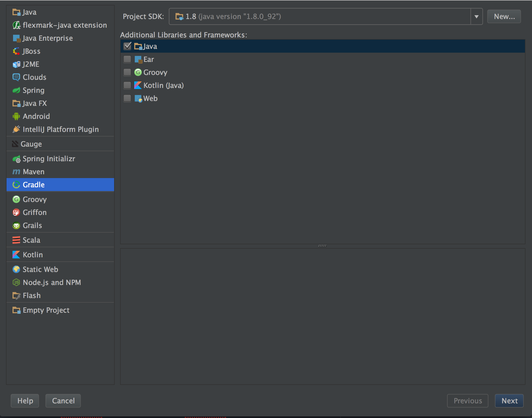Select the Node.js and NPM label
This screenshot has height=418, width=532.
52,283
